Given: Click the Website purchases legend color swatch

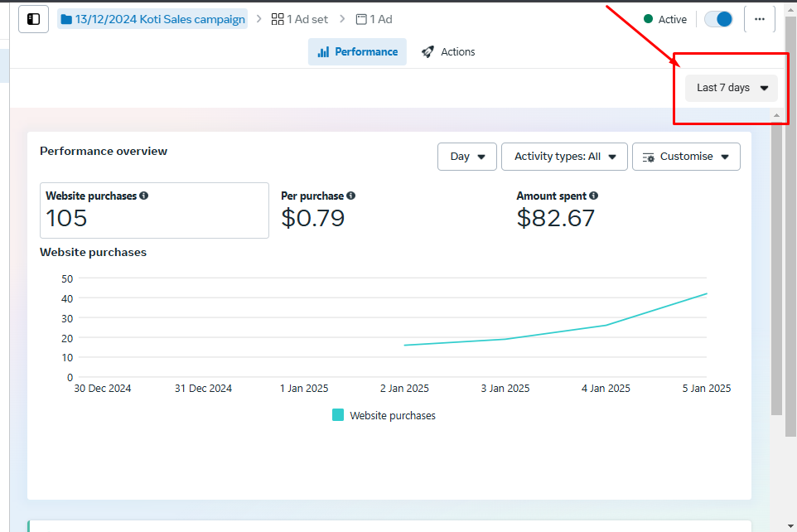Looking at the screenshot, I should 338,415.
